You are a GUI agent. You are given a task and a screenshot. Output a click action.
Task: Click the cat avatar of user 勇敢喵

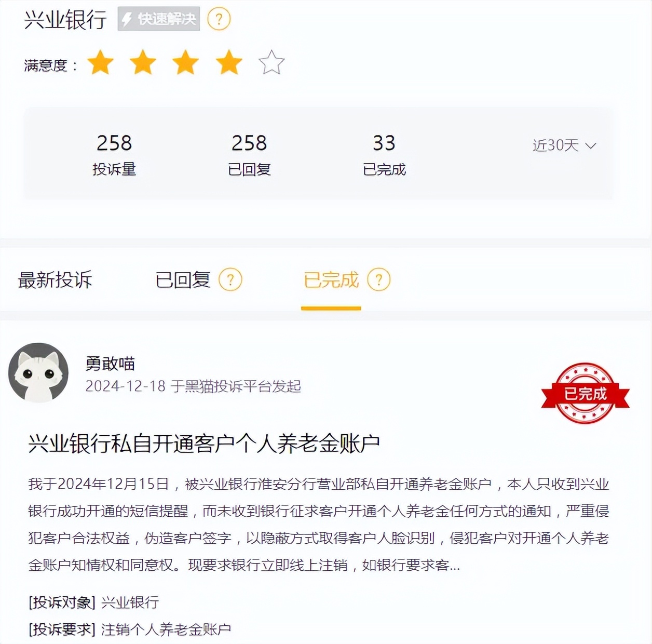pos(38,372)
